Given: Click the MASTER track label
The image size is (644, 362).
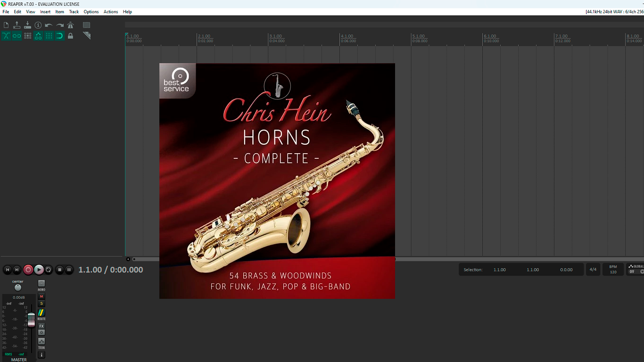Looking at the screenshot, I should [x=19, y=360].
